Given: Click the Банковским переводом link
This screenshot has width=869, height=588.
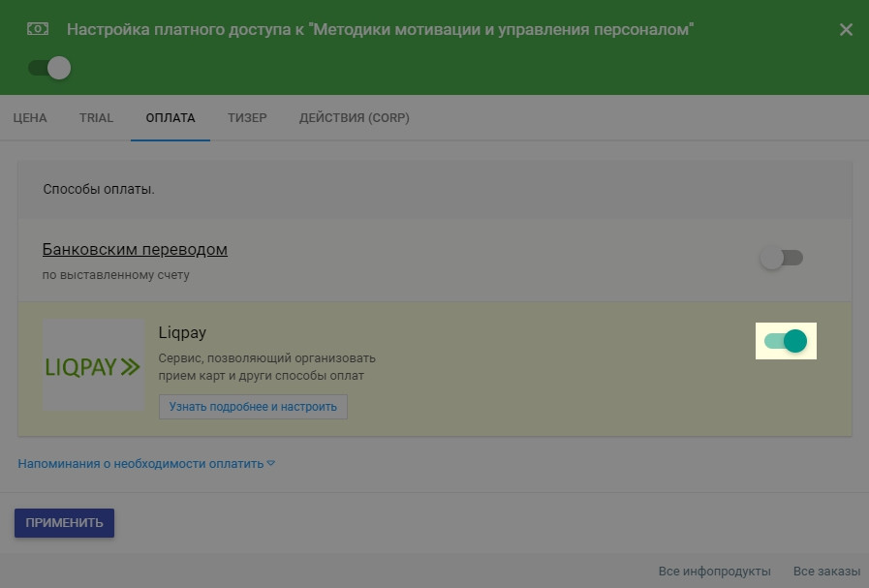Looking at the screenshot, I should 135,250.
